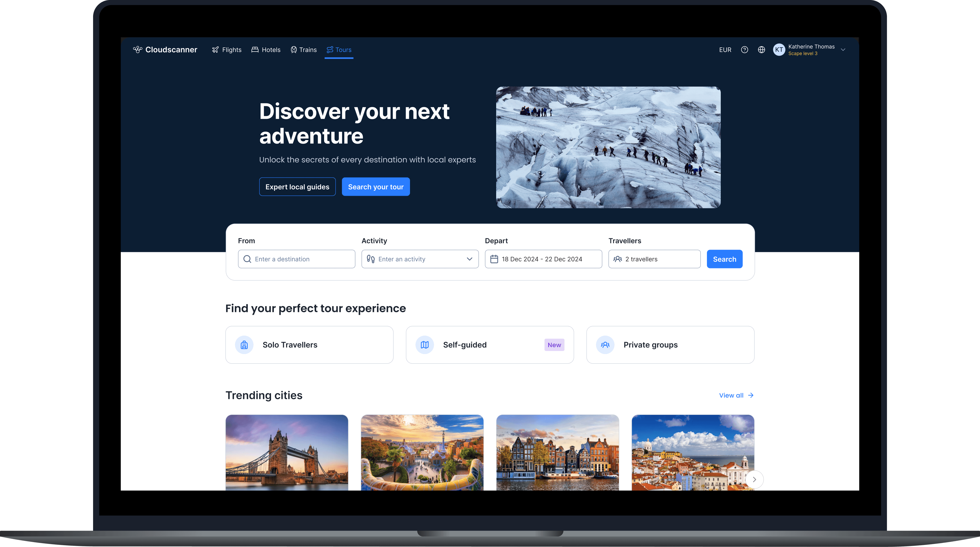Click the Private groups people icon
Image resolution: width=980 pixels, height=547 pixels.
[x=605, y=345]
